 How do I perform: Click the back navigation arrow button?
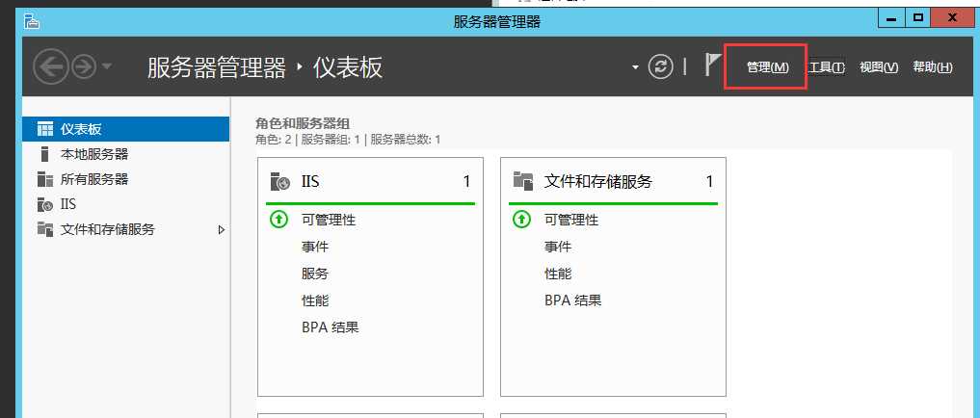click(x=50, y=66)
